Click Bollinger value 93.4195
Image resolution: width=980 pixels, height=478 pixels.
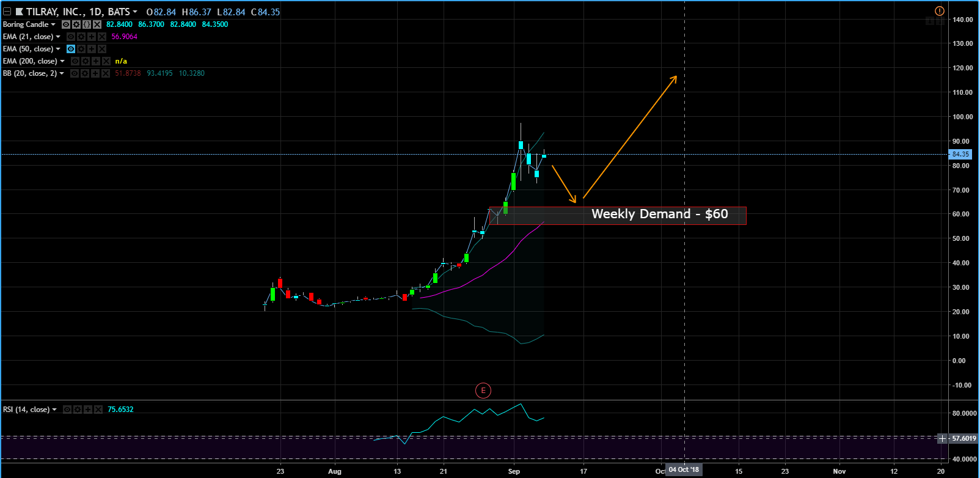[159, 73]
